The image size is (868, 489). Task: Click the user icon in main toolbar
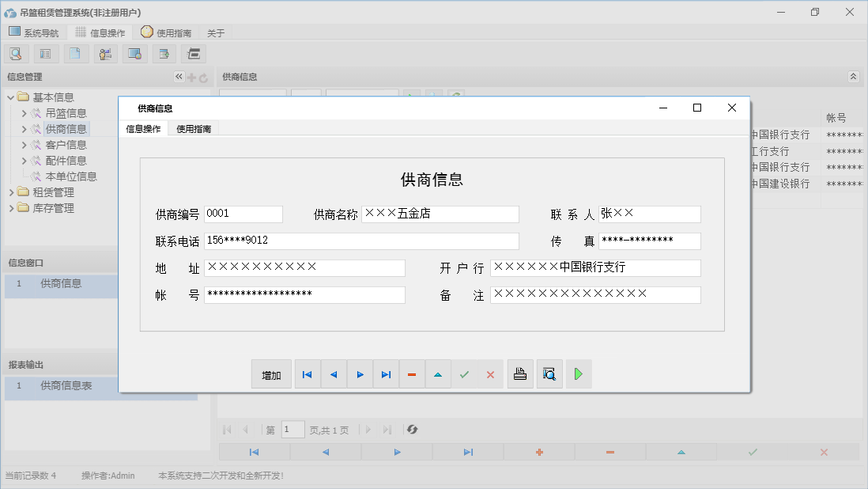[105, 54]
